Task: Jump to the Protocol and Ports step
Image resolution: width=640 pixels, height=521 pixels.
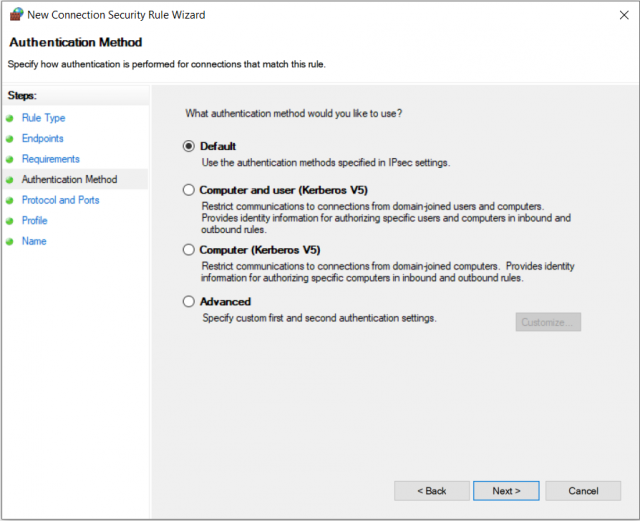Action: tap(60, 200)
